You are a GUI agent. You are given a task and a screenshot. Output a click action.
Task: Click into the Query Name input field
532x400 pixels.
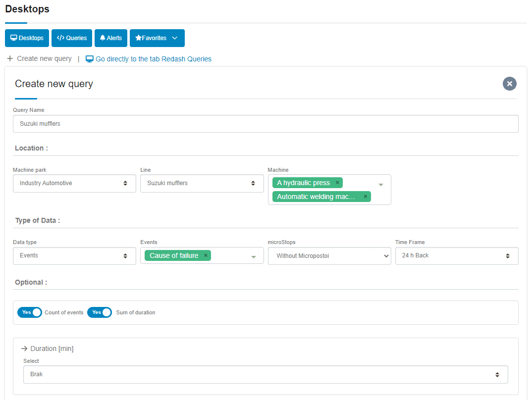tap(266, 124)
